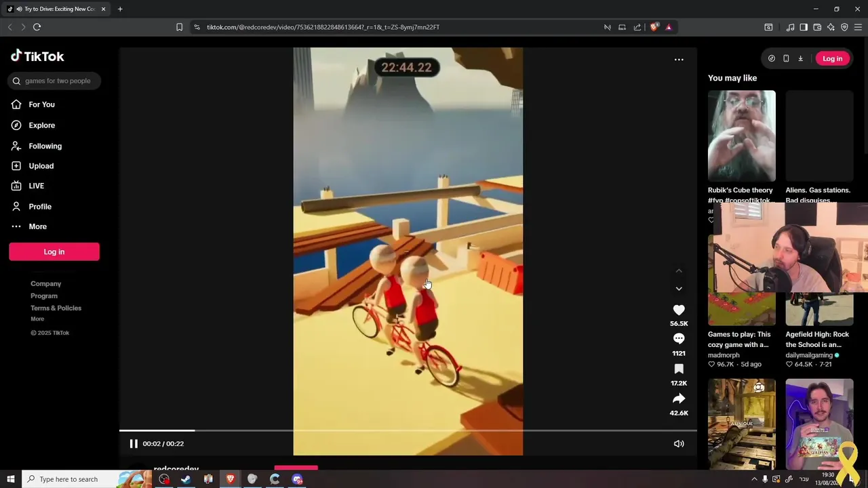Click the Brave Shields lion icon

coord(654,27)
